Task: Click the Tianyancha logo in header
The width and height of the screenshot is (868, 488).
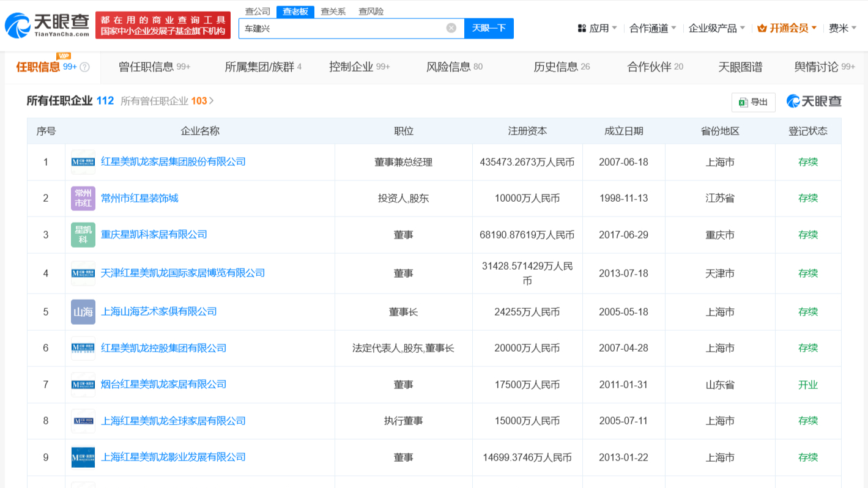Action: (47, 26)
